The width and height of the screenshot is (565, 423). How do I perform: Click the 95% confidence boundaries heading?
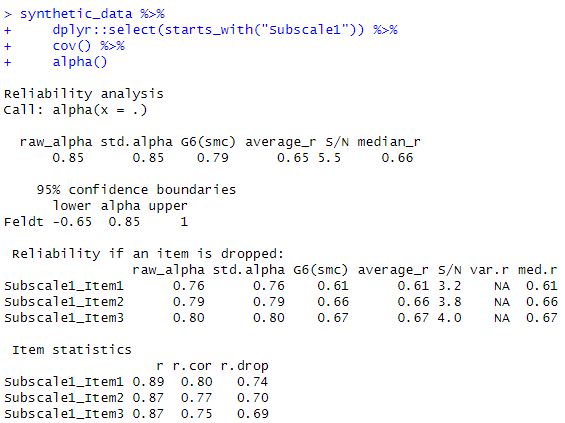(136, 190)
